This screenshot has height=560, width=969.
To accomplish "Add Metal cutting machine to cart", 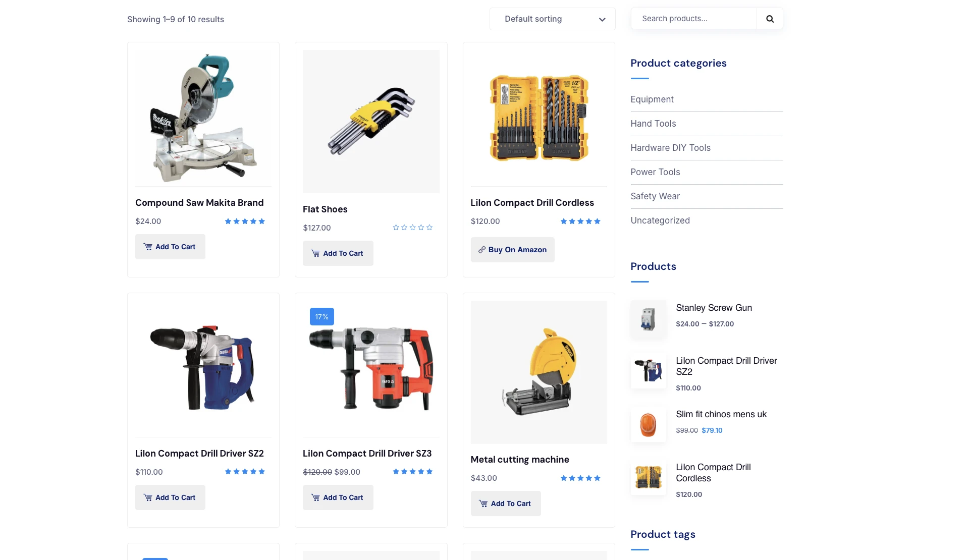I will pos(505,503).
